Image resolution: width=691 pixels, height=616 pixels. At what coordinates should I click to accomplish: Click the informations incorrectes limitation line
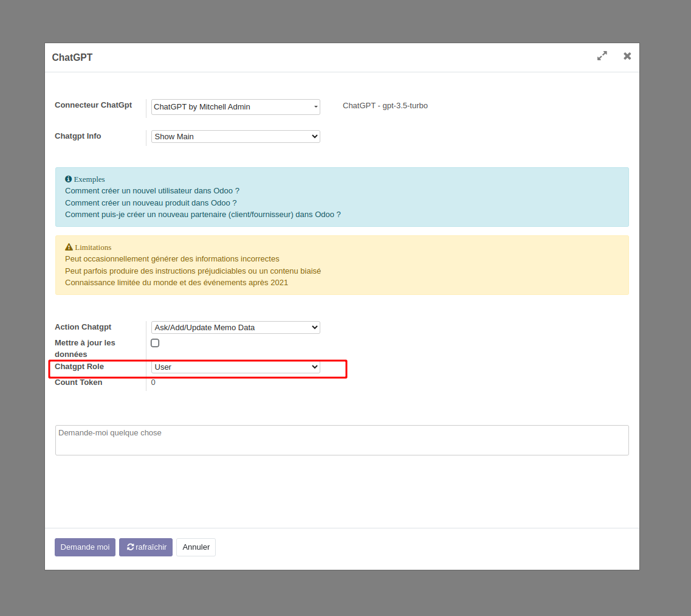pyautogui.click(x=173, y=259)
